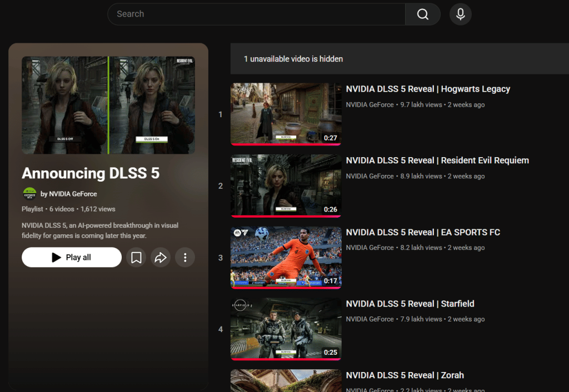The height and width of the screenshot is (392, 569).
Task: Click the Play all button
Action: pos(71,257)
